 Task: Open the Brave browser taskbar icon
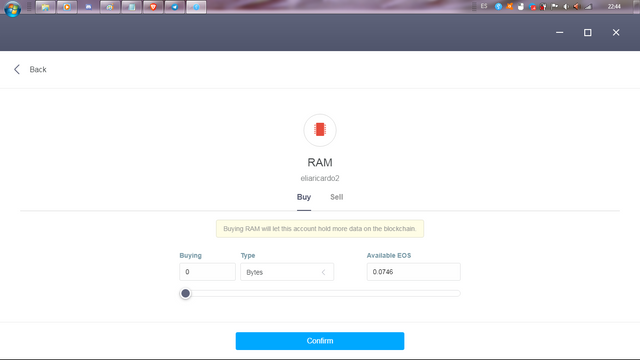tap(153, 7)
